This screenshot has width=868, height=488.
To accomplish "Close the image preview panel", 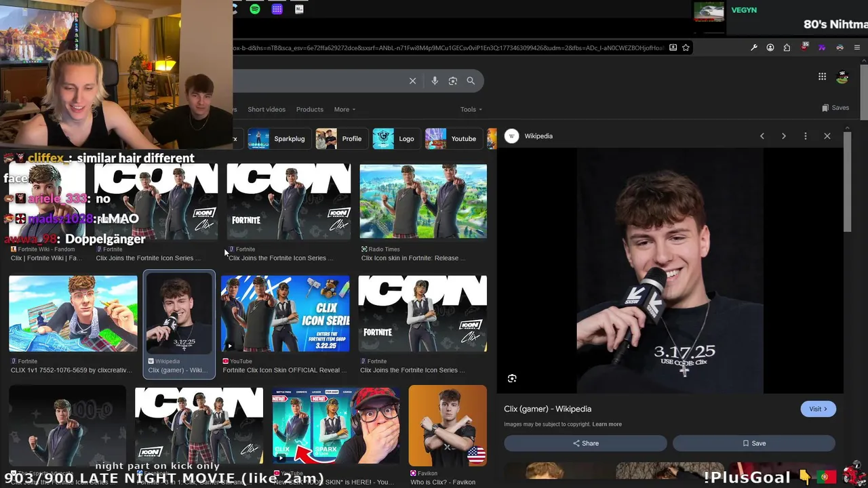I will [x=827, y=136].
